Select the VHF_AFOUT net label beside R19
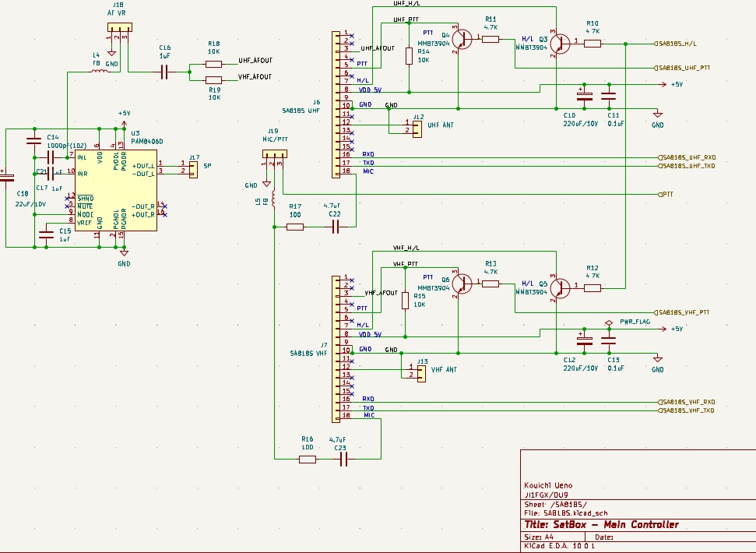 [x=255, y=76]
